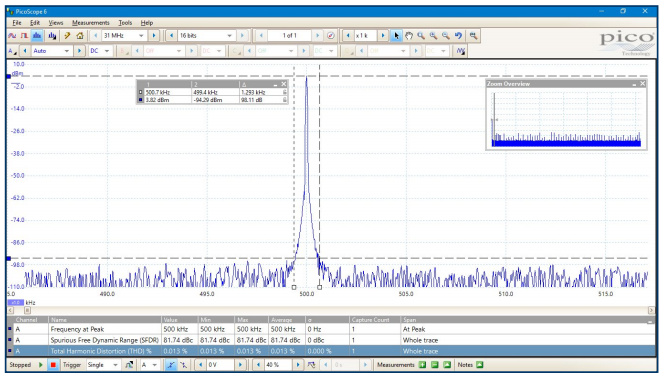The image size is (661, 377).
Task: Open the Single trigger mode dropdown
Action: [x=116, y=365]
